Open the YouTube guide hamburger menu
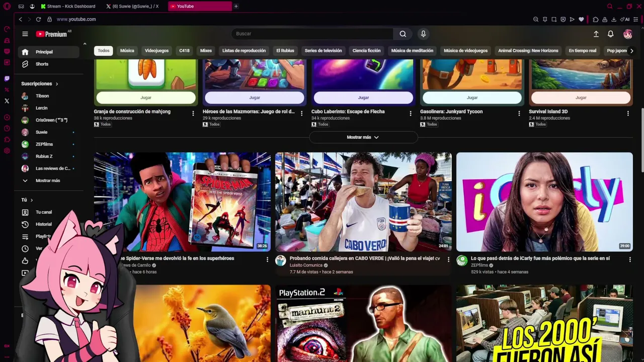The width and height of the screenshot is (644, 362). 25,34
